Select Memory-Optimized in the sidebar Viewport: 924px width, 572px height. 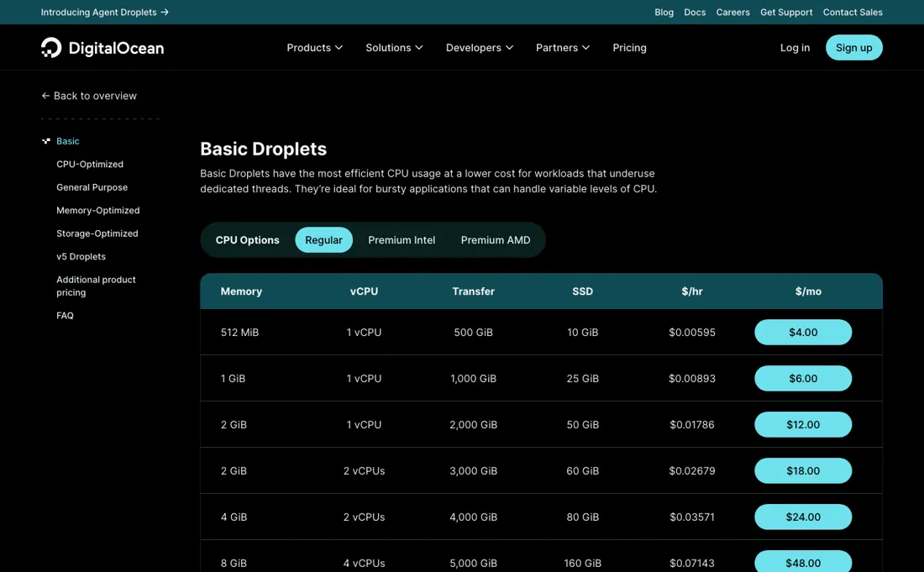[x=97, y=210]
